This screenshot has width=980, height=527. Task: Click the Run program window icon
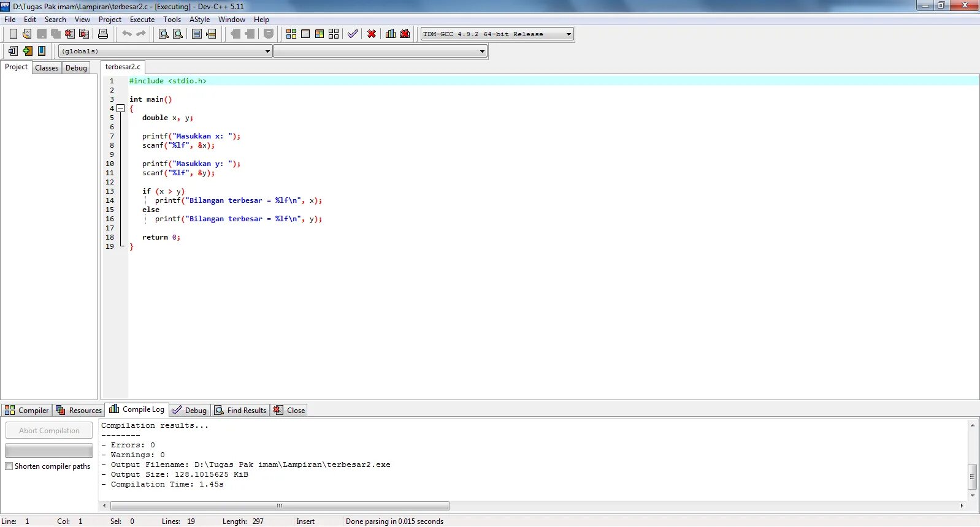pyautogui.click(x=305, y=34)
